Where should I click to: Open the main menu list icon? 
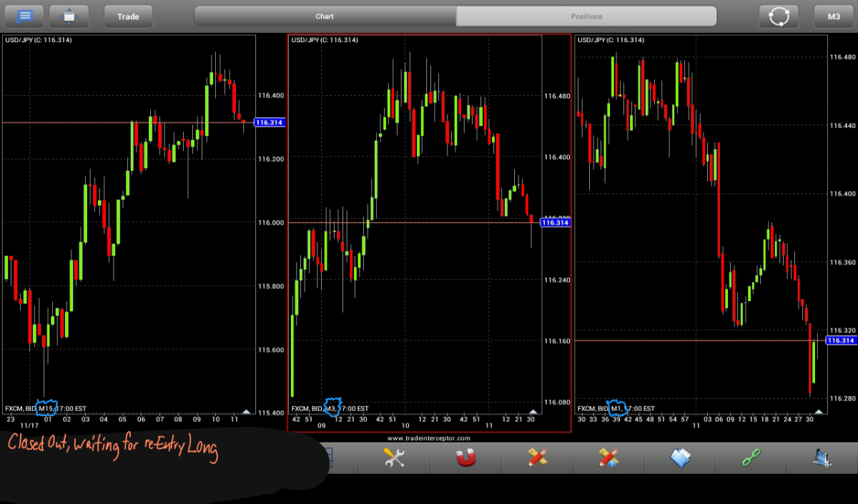tap(25, 16)
